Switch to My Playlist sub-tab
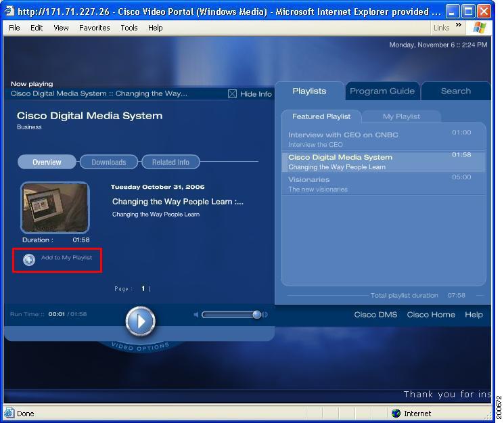 pyautogui.click(x=401, y=116)
